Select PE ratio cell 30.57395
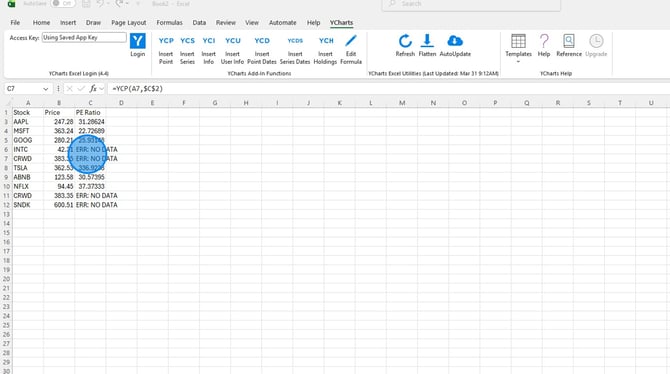 click(x=90, y=177)
